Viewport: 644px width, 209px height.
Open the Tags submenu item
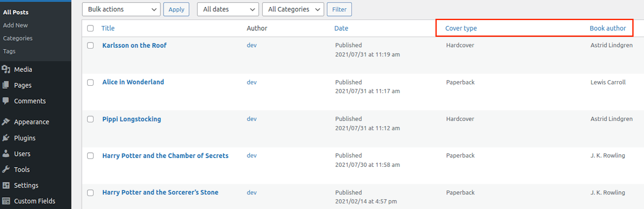[9, 51]
